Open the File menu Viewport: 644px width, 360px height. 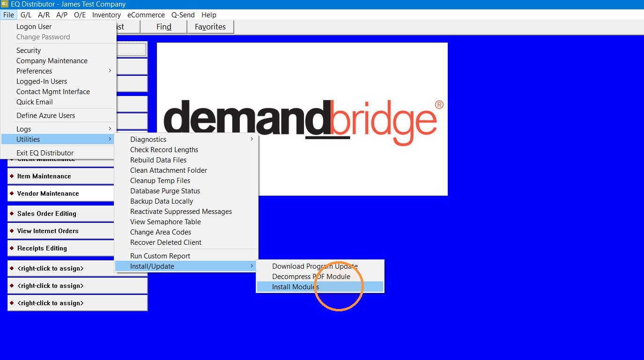coord(8,15)
